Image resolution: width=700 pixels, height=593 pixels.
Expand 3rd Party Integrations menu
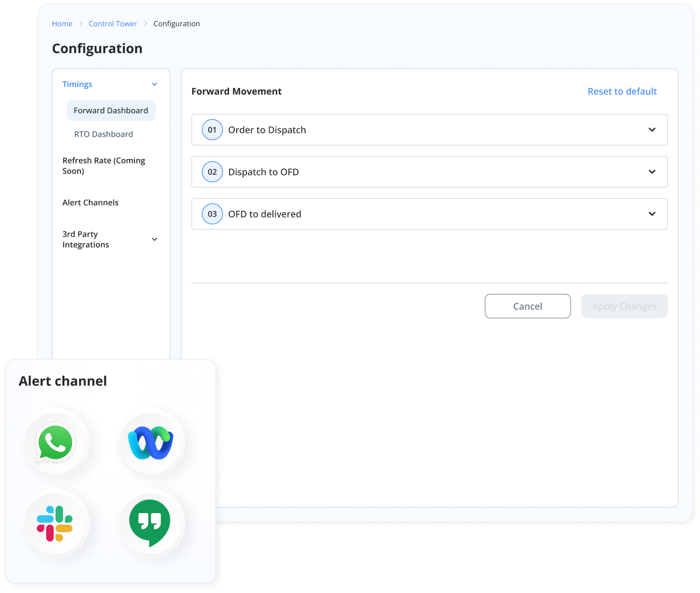point(154,240)
